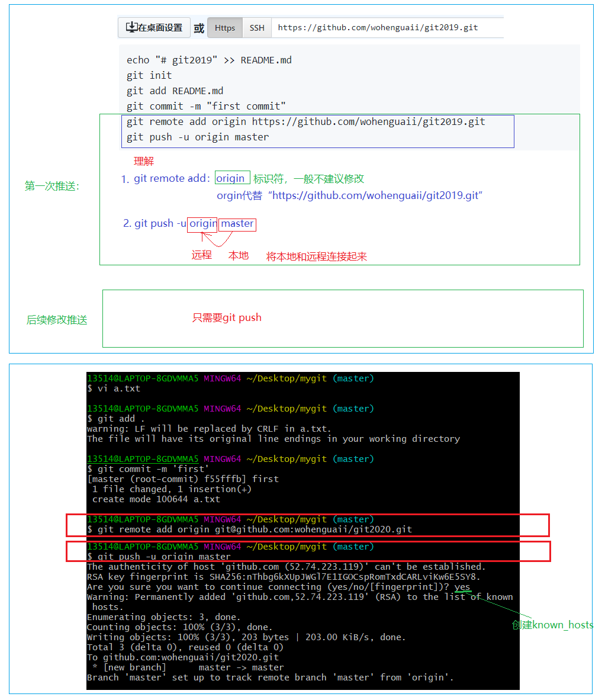Click the 'git remote add origin https' code line
This screenshot has height=700, width=605.
click(x=305, y=121)
